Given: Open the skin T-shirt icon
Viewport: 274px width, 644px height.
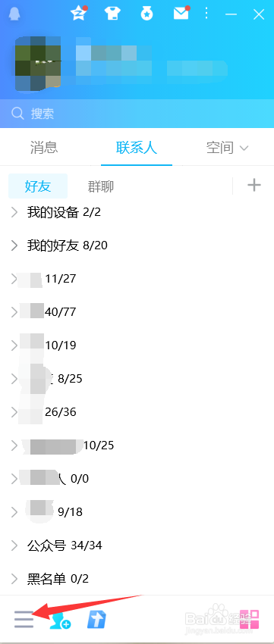Looking at the screenshot, I should [112, 14].
